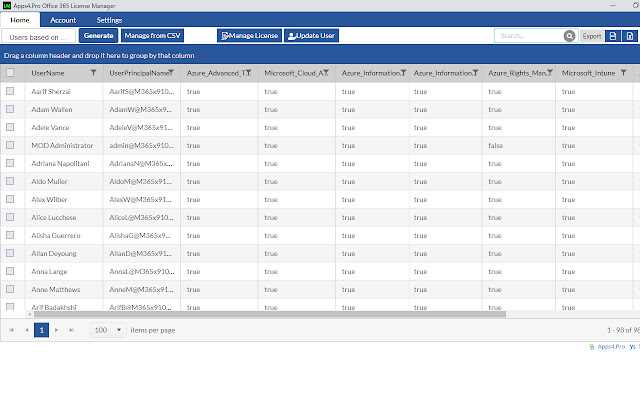Image resolution: width=640 pixels, height=400 pixels.
Task: Go to next page arrow in pager
Action: point(56,330)
